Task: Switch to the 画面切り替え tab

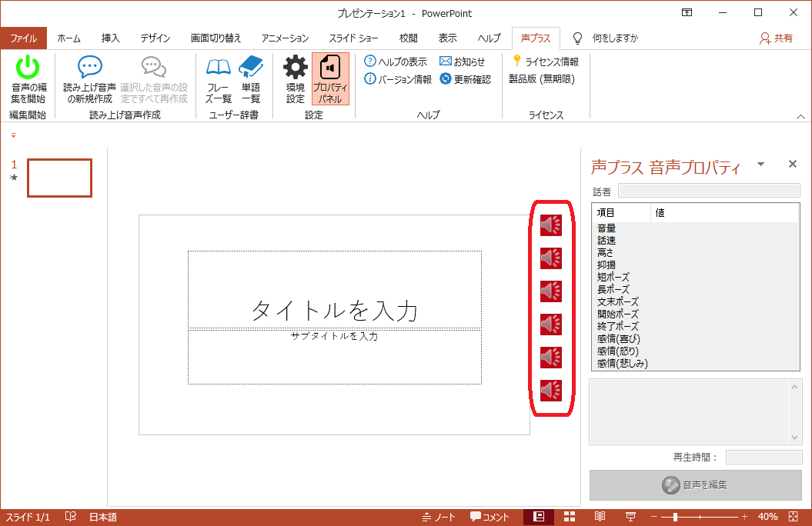Action: coord(216,38)
